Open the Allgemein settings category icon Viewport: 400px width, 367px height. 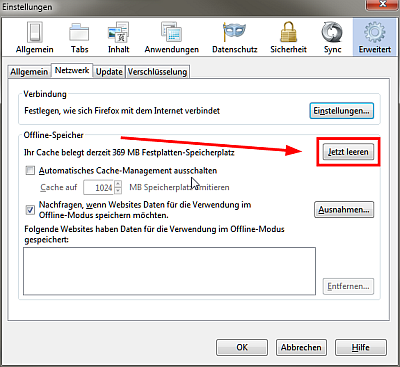tap(34, 37)
